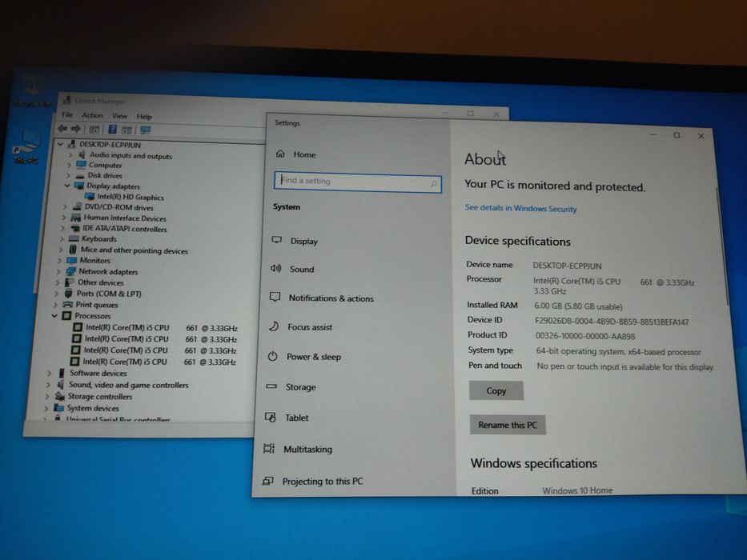Click the Storage drive icon in sidebar
Viewport: 747px width, 560px height.
point(271,386)
